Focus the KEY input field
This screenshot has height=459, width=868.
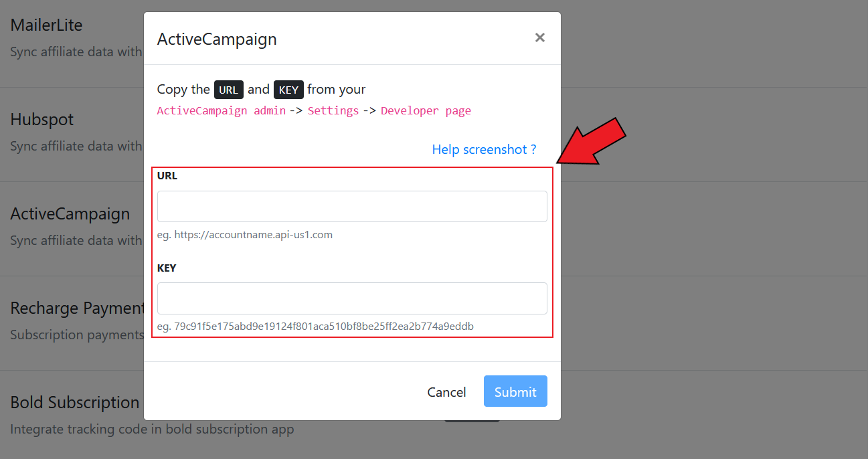tap(352, 298)
